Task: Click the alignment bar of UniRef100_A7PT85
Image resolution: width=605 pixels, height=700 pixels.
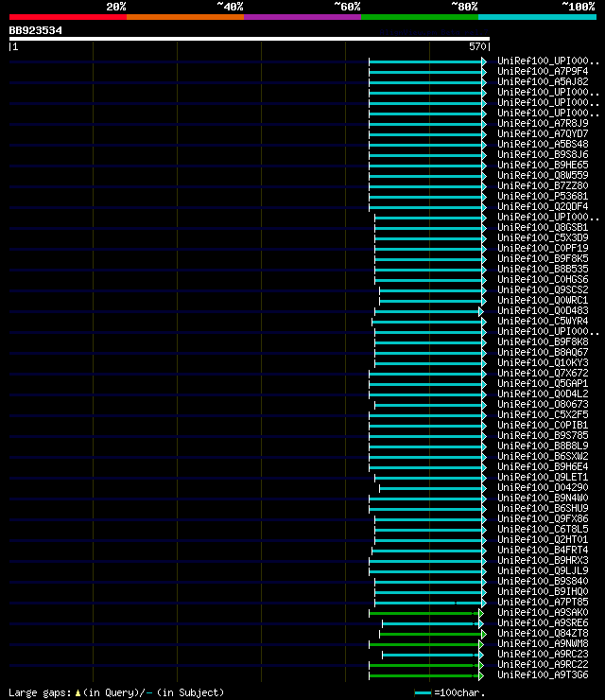Action: [430, 603]
